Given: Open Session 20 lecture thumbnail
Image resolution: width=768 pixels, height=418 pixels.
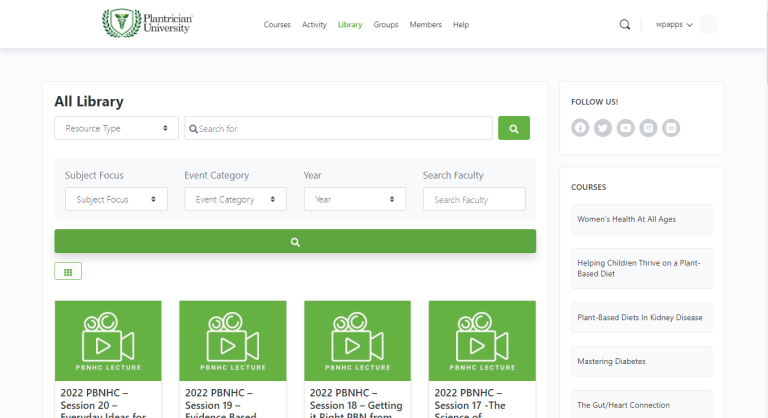Looking at the screenshot, I should coord(108,339).
